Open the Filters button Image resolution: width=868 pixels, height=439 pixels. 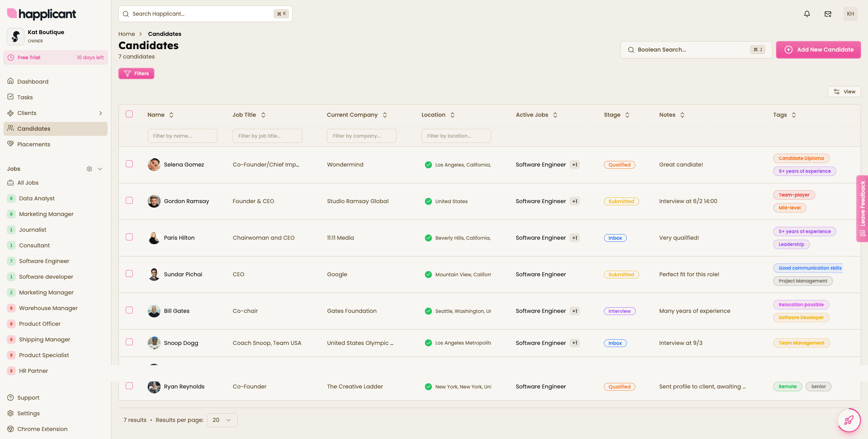(x=136, y=74)
